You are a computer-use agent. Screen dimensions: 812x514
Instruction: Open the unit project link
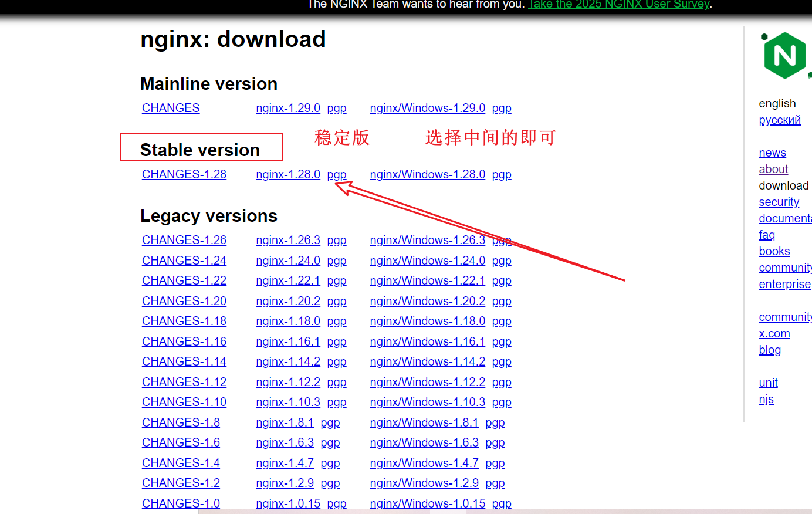769,383
